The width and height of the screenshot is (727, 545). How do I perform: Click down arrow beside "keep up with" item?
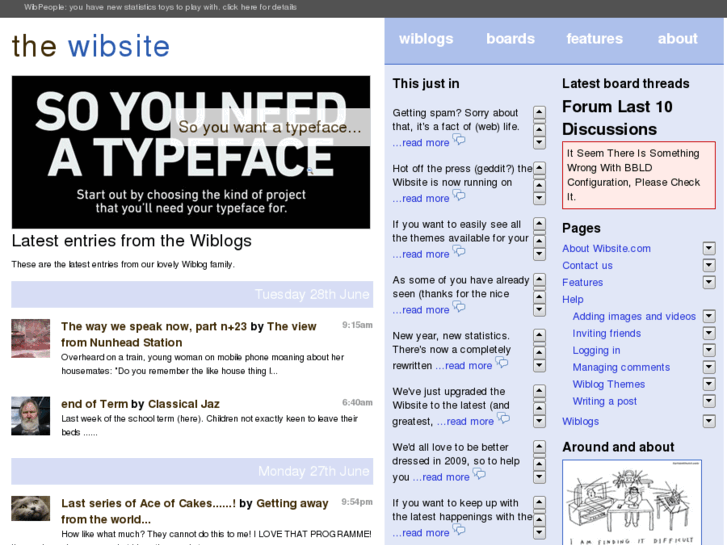click(539, 532)
